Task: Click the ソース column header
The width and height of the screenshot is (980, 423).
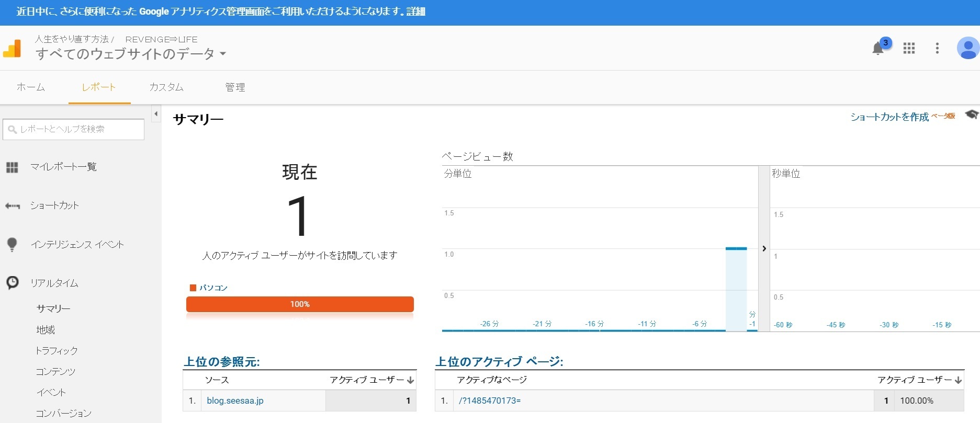Action: (217, 380)
